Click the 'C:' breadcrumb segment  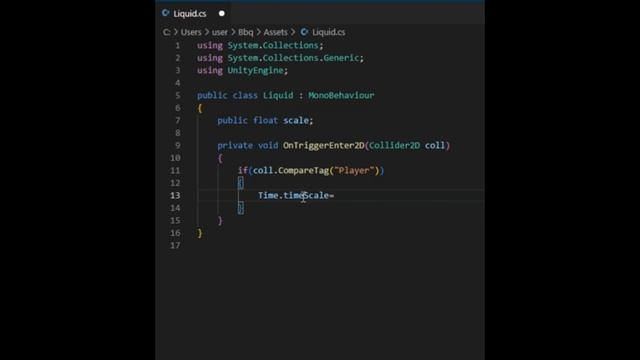click(167, 32)
